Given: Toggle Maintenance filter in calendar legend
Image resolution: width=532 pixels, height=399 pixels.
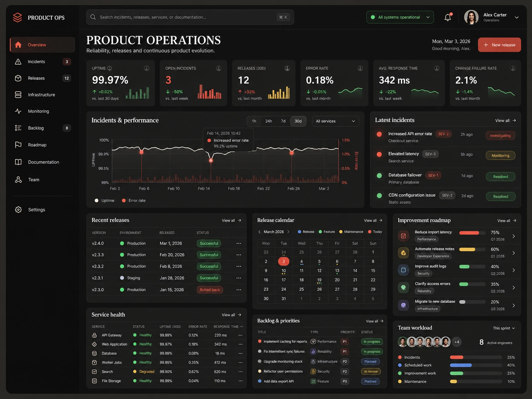Looking at the screenshot, I should (351, 232).
